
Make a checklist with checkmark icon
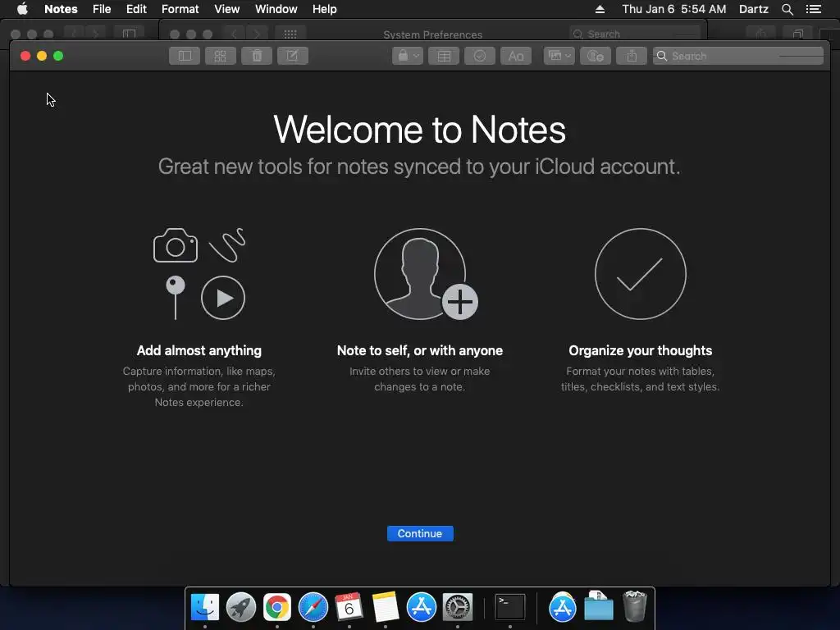pyautogui.click(x=479, y=56)
